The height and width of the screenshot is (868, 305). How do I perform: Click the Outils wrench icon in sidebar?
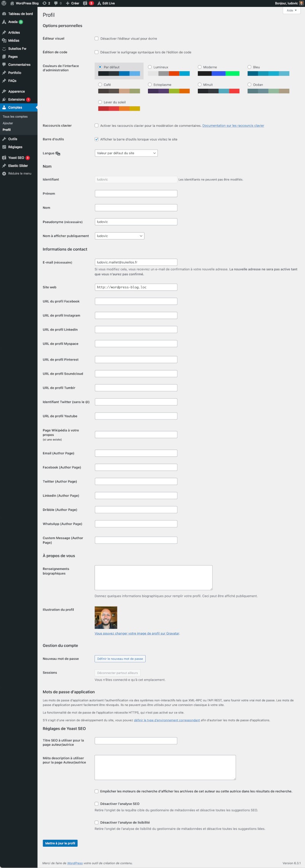pos(4,139)
